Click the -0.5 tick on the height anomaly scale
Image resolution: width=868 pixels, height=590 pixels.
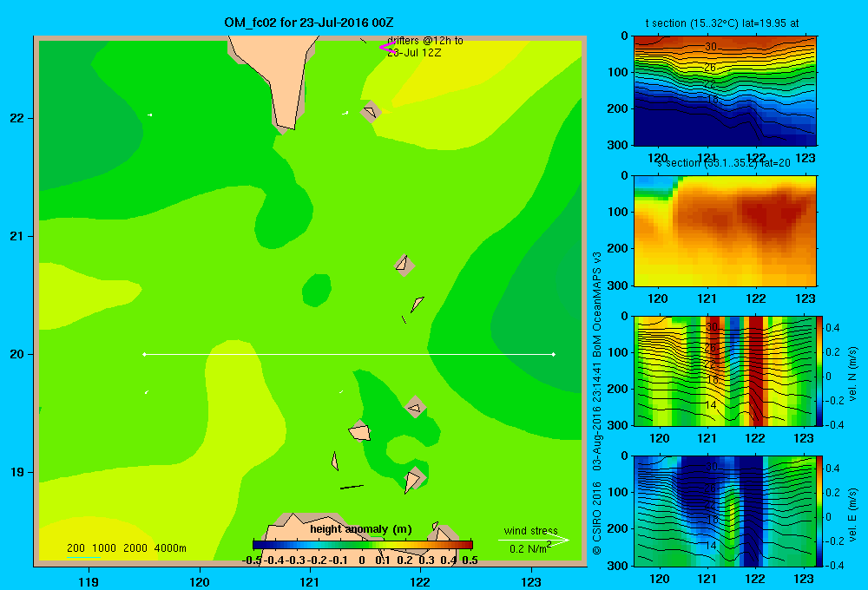[253, 560]
